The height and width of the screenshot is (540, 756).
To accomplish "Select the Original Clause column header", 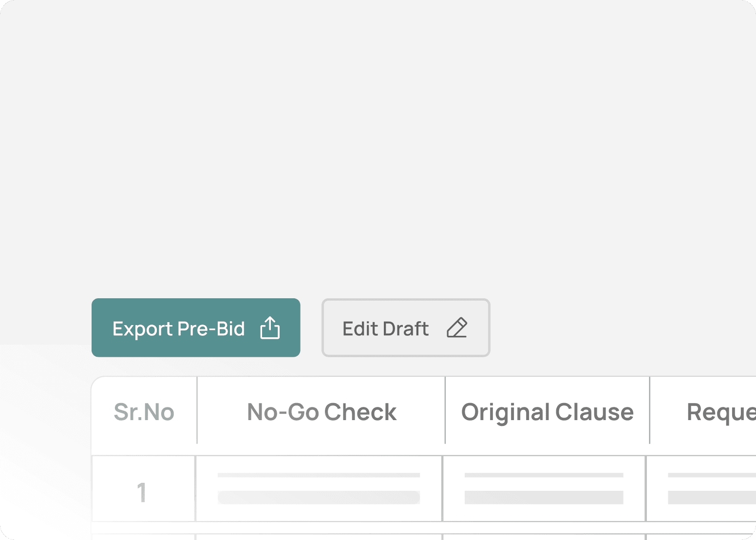I will [547, 412].
